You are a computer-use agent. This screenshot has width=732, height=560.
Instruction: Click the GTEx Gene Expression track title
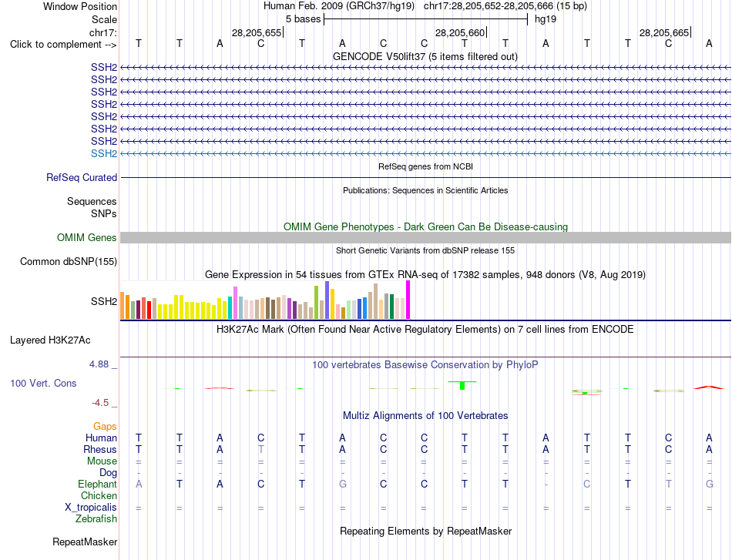coord(425,275)
